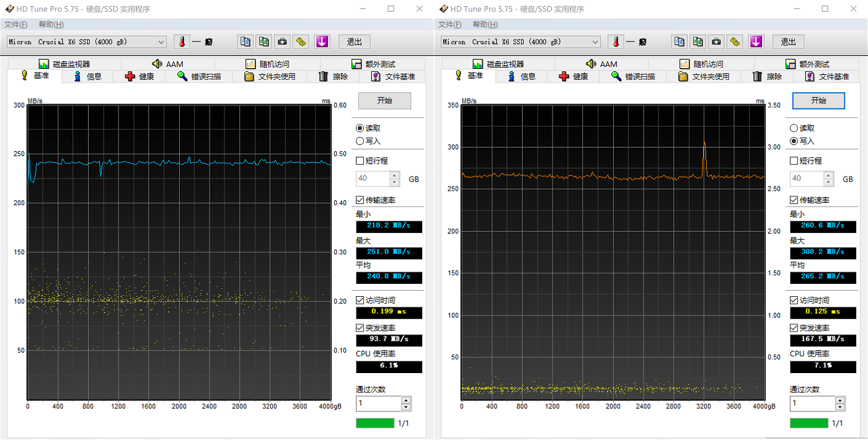Toggle 突发速率 checkbox in right window

(x=794, y=328)
